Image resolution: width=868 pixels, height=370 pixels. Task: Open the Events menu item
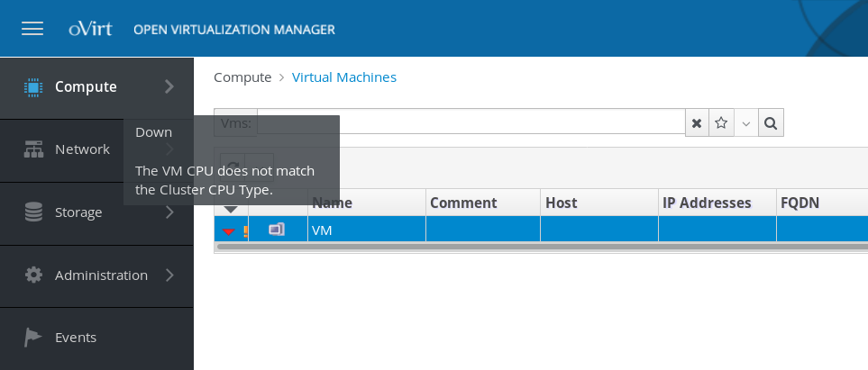tap(76, 338)
